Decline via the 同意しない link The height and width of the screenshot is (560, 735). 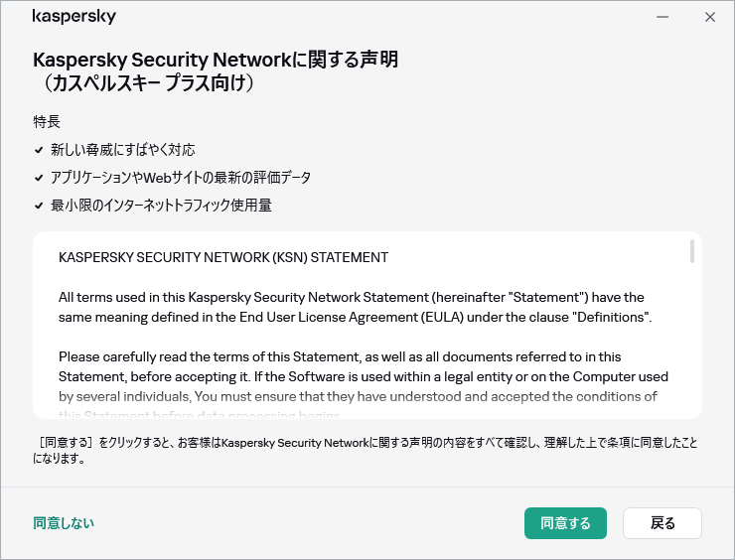pos(64,523)
